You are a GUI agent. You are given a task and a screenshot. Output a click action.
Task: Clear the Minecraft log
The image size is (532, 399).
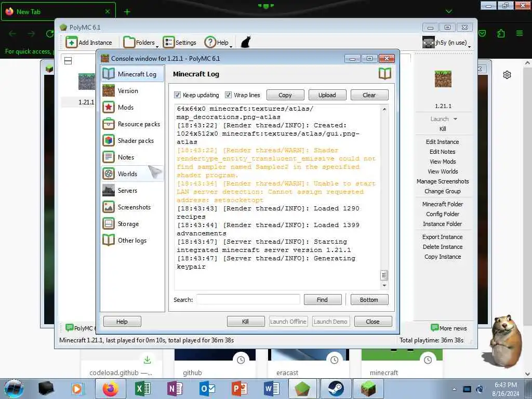pyautogui.click(x=369, y=95)
